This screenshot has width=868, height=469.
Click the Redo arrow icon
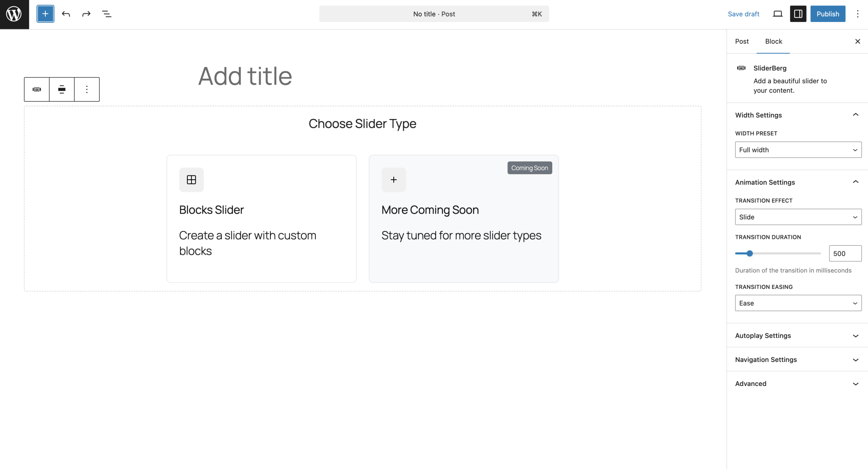86,14
